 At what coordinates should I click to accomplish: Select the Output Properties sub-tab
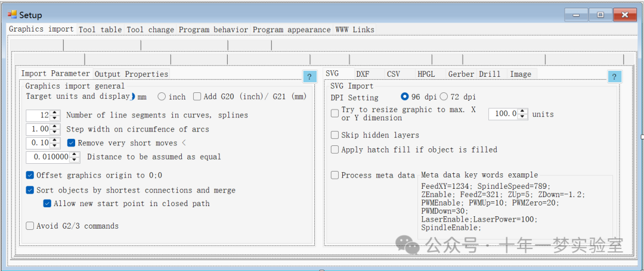coord(131,74)
